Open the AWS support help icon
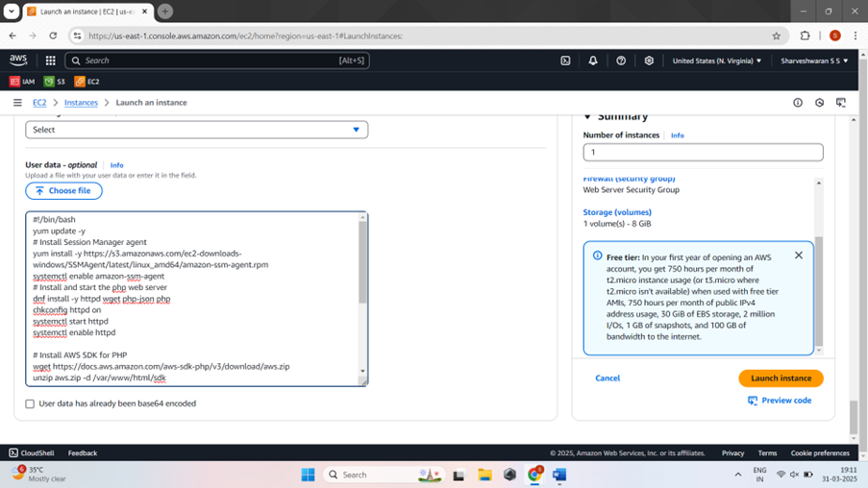The width and height of the screenshot is (868, 488). [x=621, y=61]
